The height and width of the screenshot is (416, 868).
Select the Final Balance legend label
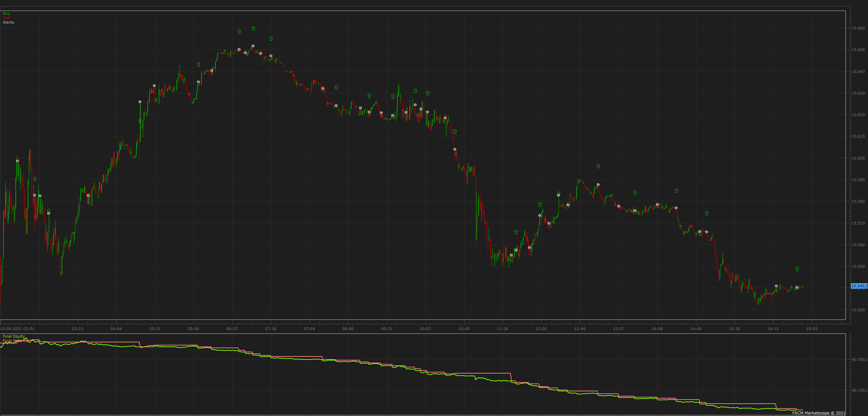click(15, 341)
